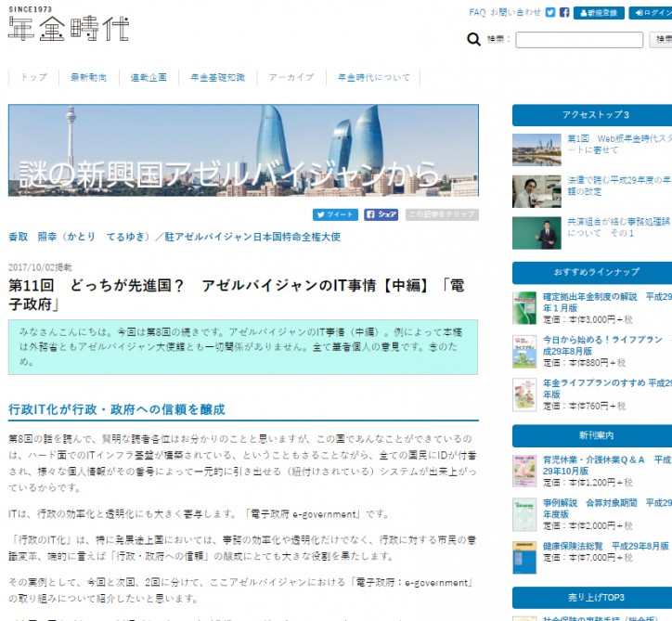This screenshot has height=621, width=672.
Task: Open the 最新動向 navigation tab
Action: tap(89, 78)
